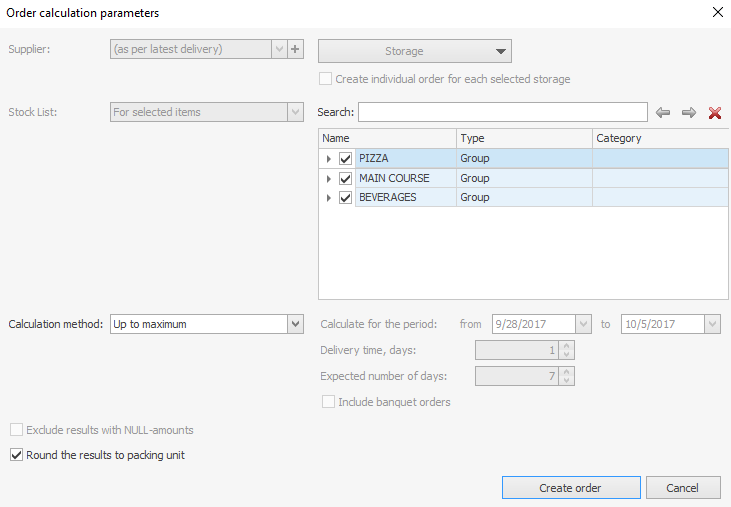731x507 pixels.
Task: Click the Cancel button
Action: 683,488
